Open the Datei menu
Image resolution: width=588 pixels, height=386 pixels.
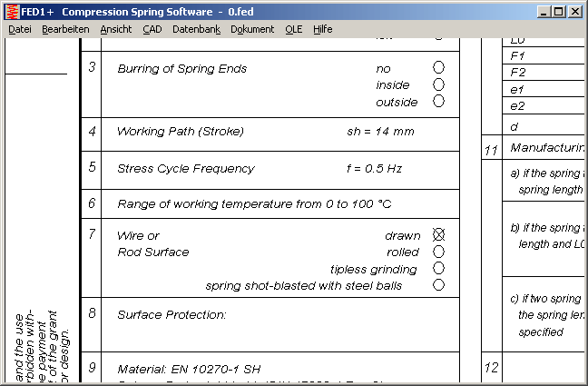[x=20, y=29]
